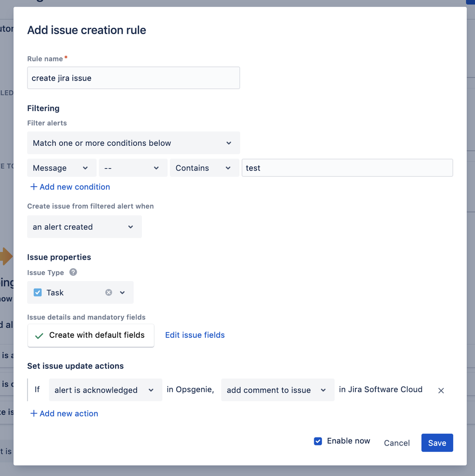The image size is (475, 476).
Task: Clear the Task issue type selection
Action: click(109, 293)
